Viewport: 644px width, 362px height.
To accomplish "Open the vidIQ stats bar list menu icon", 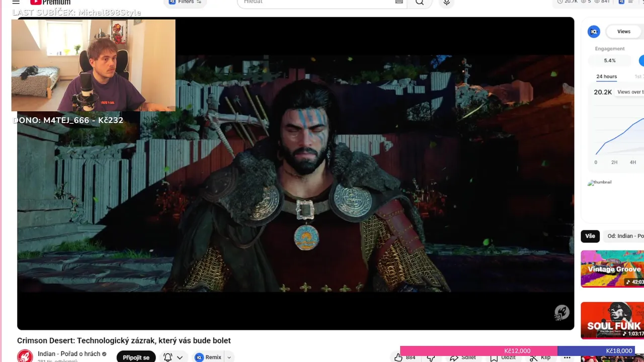I will coord(630,2).
